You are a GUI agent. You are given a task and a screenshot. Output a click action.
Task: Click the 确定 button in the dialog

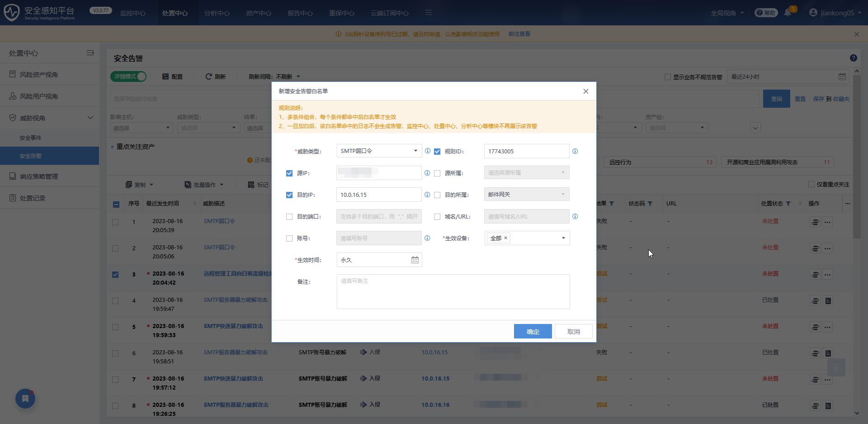pos(533,332)
